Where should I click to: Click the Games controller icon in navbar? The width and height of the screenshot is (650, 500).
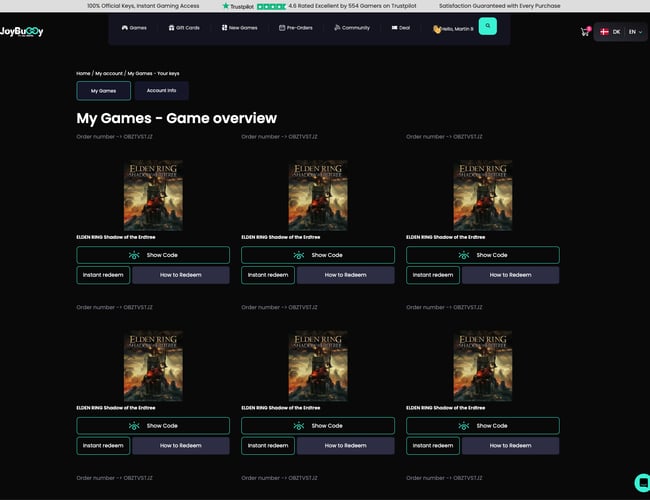coord(124,28)
